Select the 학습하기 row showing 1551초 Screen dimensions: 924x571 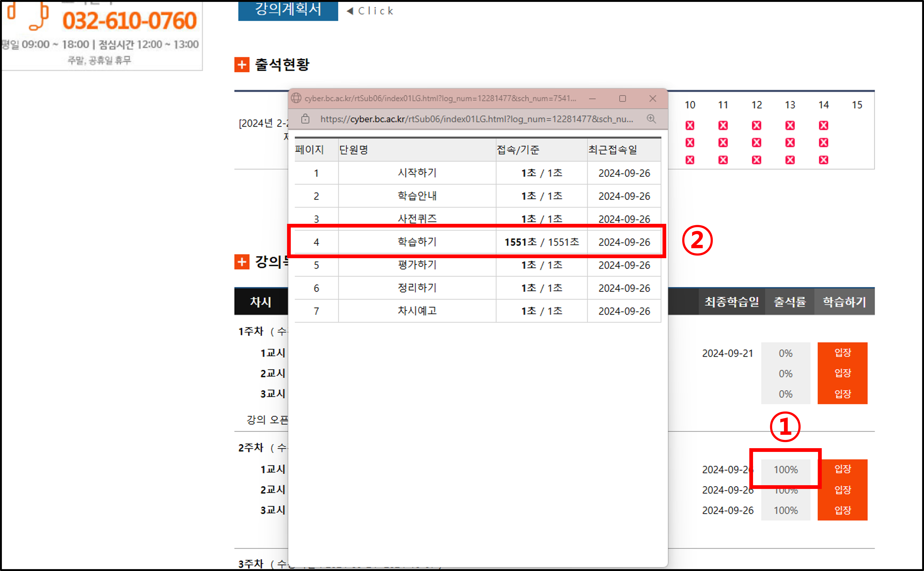point(478,242)
